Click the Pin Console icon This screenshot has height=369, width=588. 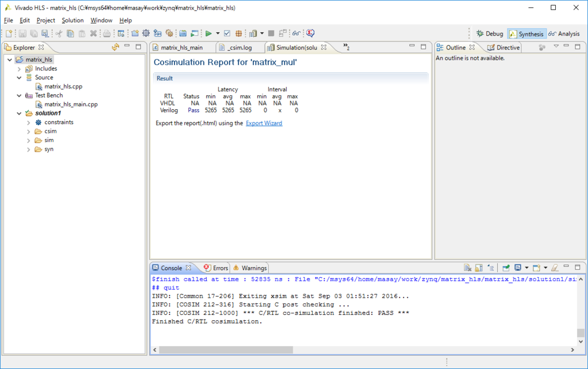(x=506, y=268)
